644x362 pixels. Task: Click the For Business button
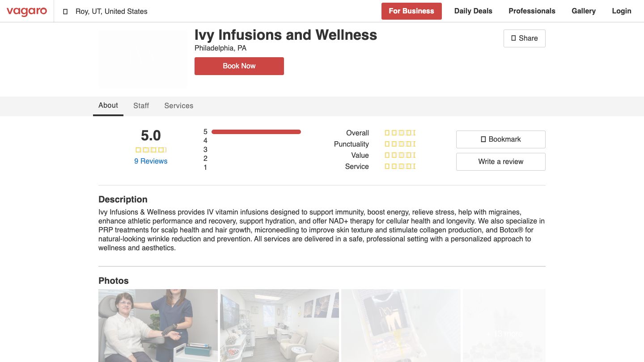(411, 11)
